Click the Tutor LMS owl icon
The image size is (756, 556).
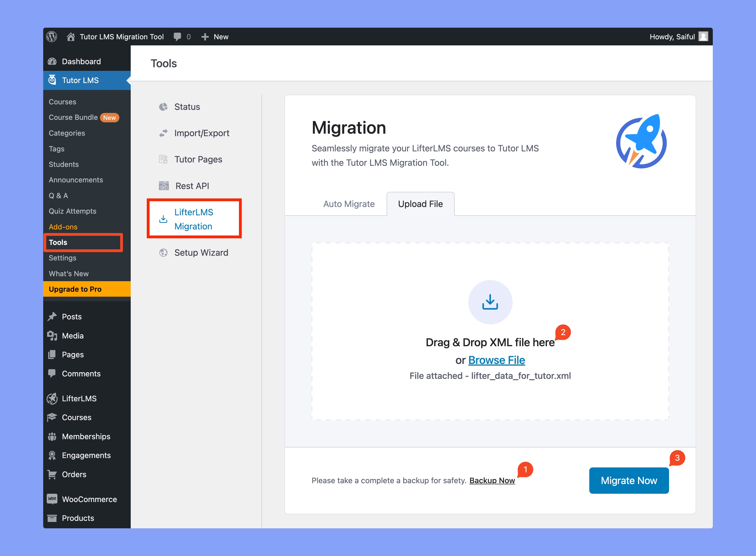[52, 80]
